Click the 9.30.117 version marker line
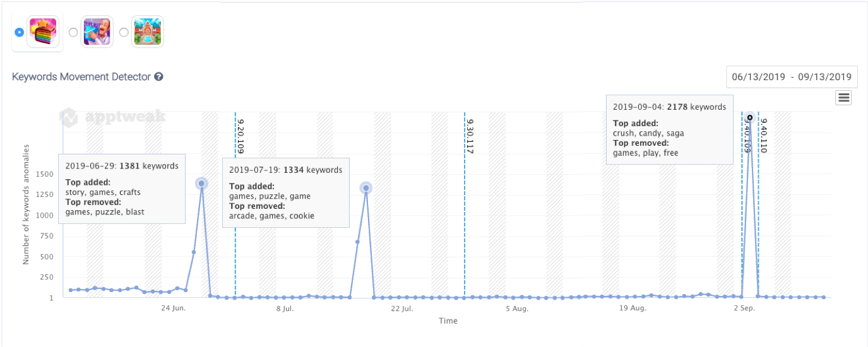This screenshot has width=868, height=347. pos(465,208)
